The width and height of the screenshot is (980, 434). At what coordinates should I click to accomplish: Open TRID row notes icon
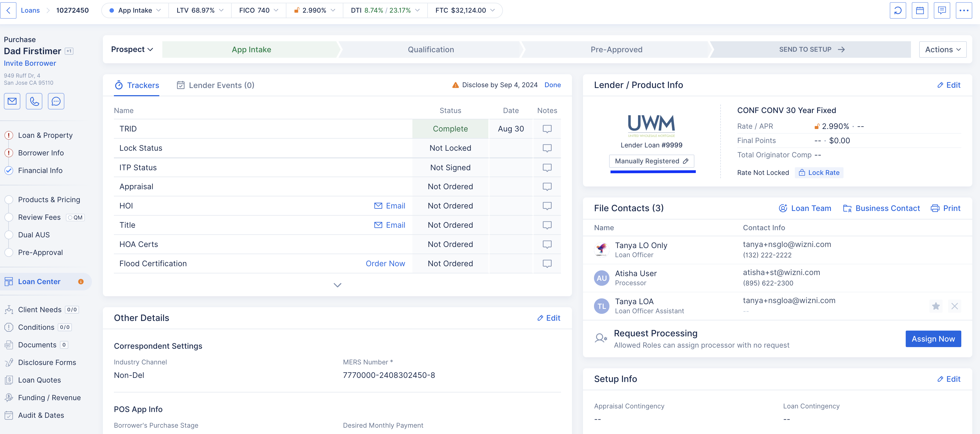[547, 129]
